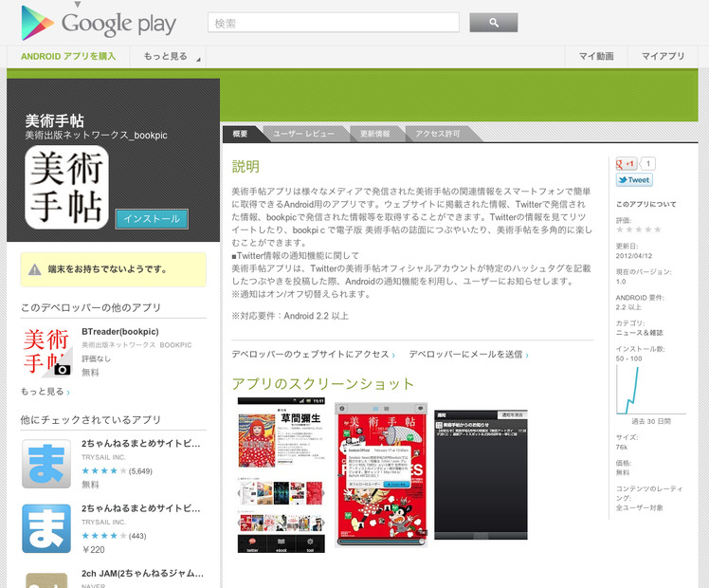Switch to 更新情報 tab
Image resolution: width=709 pixels, height=588 pixels.
tap(374, 134)
